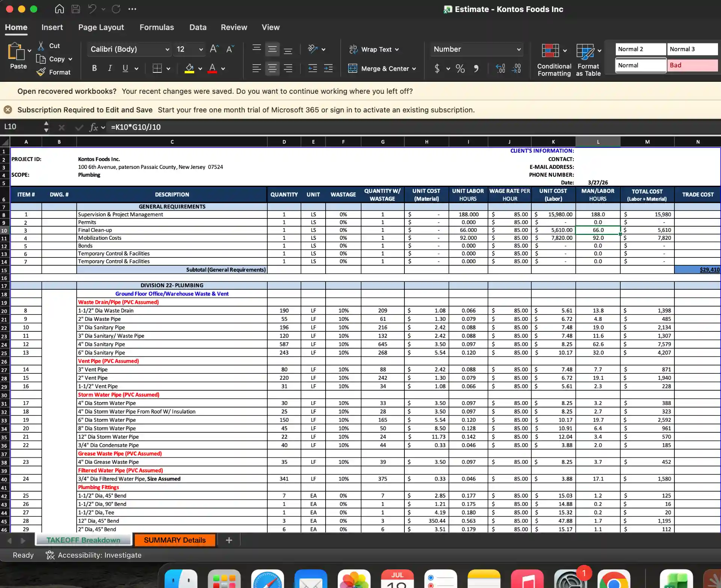The width and height of the screenshot is (721, 588).
Task: Toggle middle vertical alignment
Action: tap(272, 49)
